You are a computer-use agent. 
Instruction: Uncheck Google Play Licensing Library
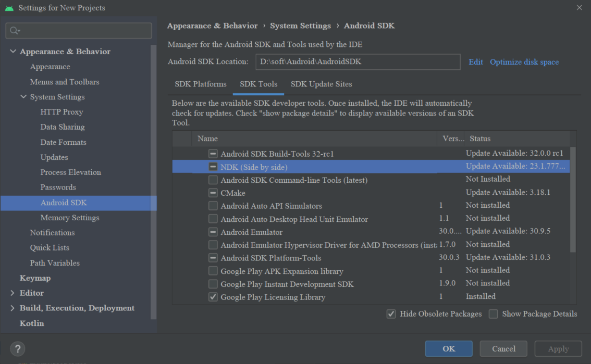click(x=213, y=297)
